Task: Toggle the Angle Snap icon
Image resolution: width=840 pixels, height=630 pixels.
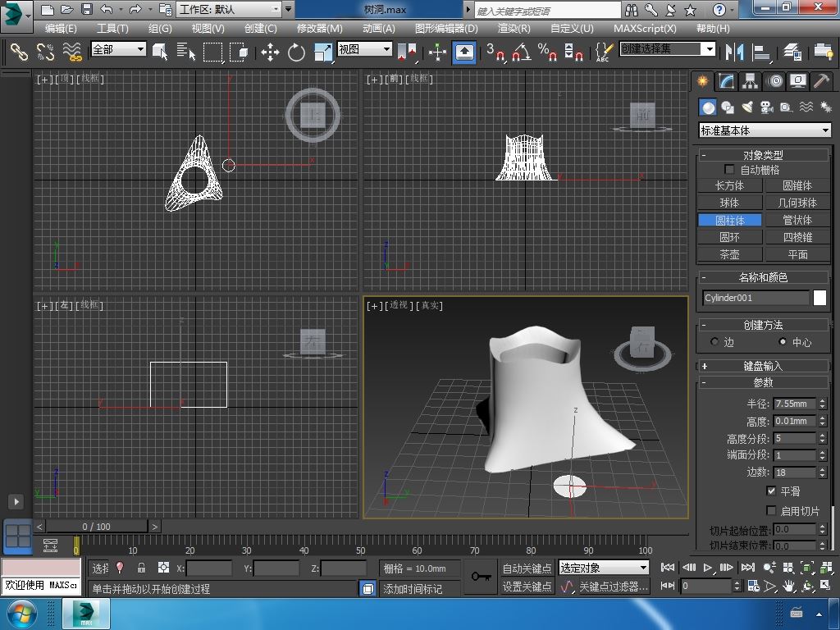Action: tap(520, 52)
